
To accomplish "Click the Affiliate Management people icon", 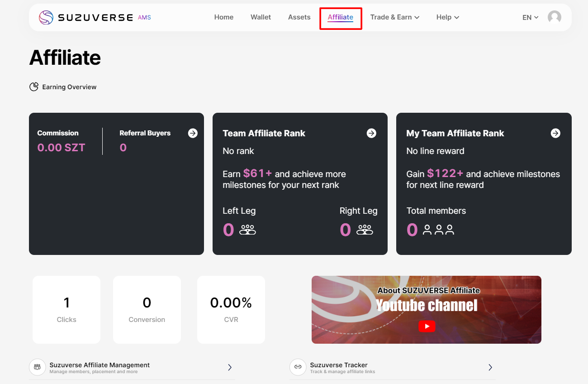I will [x=38, y=367].
